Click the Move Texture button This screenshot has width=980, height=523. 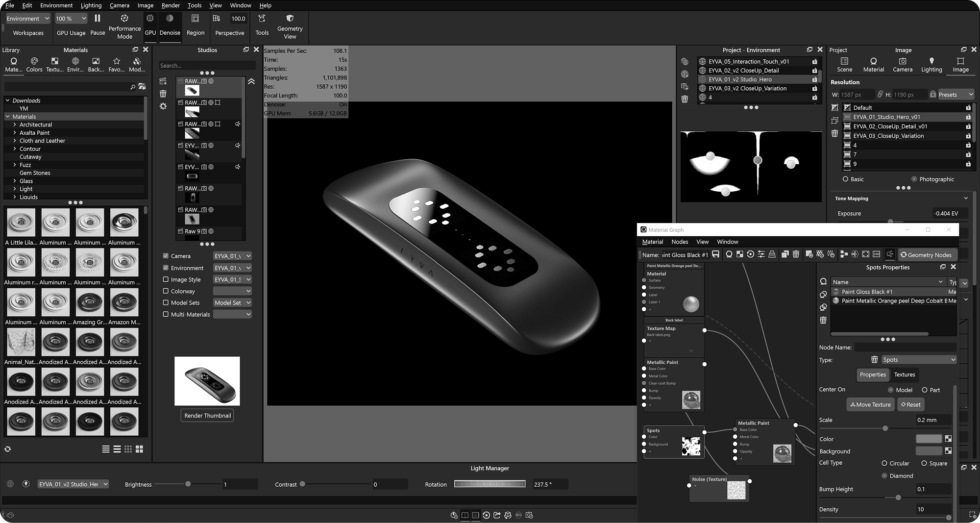coord(870,404)
